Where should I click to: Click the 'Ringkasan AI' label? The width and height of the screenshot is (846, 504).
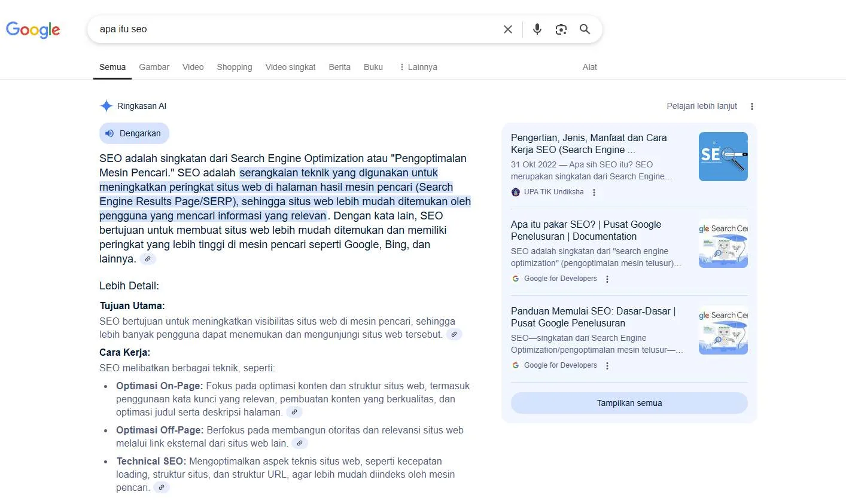[x=142, y=106]
